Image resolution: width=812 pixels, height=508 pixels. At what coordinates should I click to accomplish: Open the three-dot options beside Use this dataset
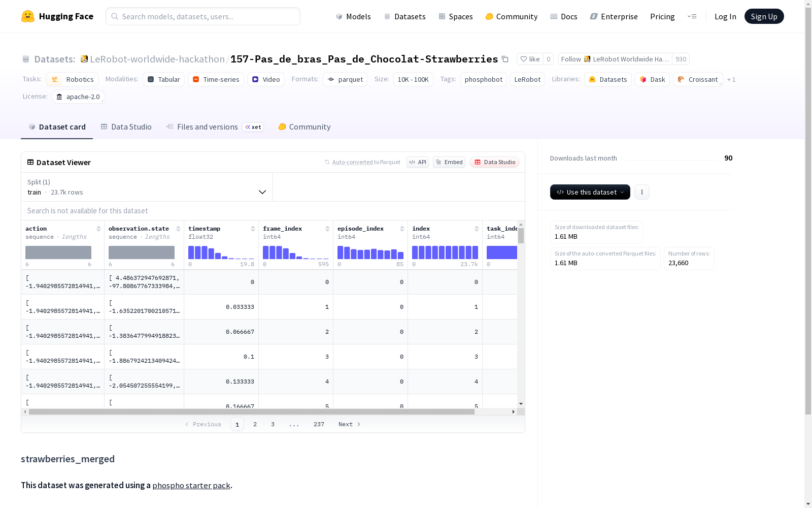[x=642, y=192]
